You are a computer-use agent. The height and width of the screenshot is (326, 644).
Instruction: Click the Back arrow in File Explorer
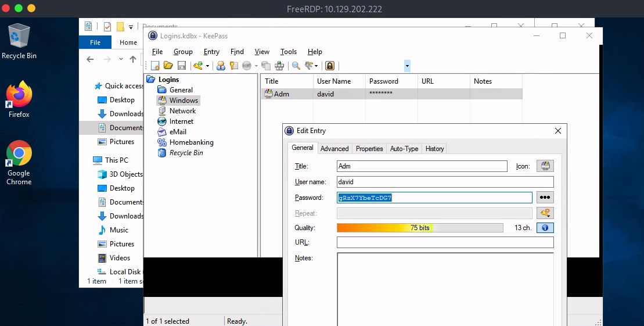[91, 59]
